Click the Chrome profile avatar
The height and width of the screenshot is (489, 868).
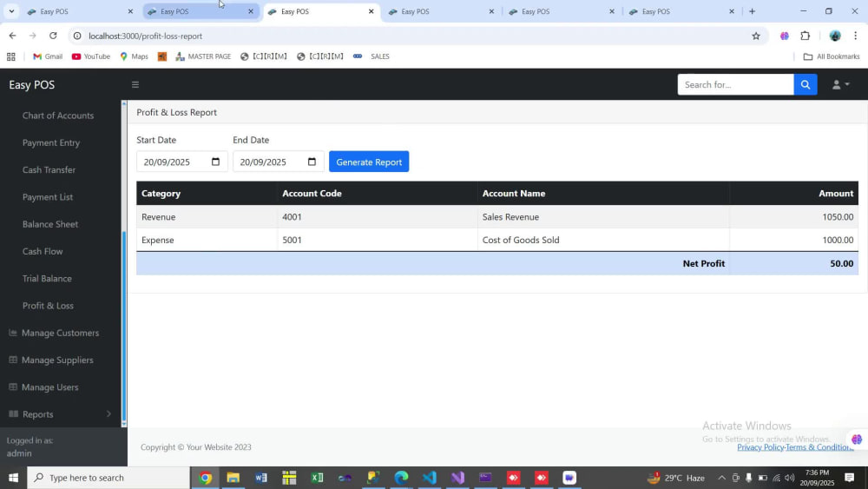pyautogui.click(x=835, y=36)
